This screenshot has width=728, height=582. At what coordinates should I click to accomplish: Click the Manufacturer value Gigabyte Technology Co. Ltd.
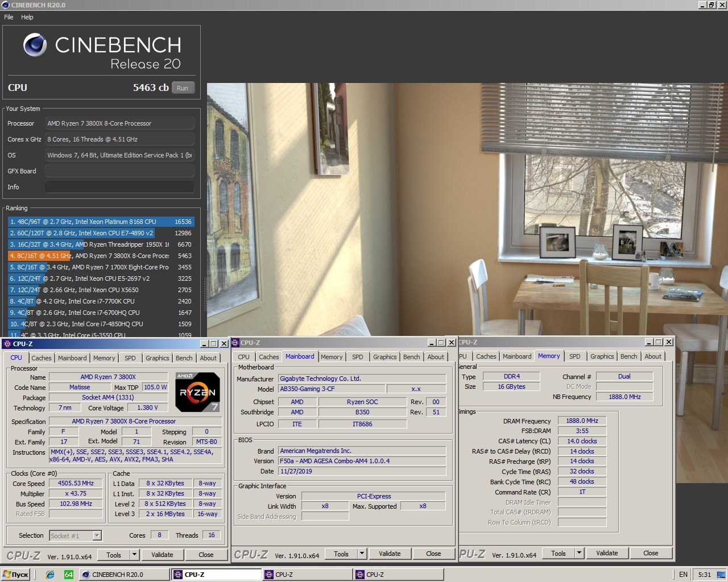tap(362, 379)
